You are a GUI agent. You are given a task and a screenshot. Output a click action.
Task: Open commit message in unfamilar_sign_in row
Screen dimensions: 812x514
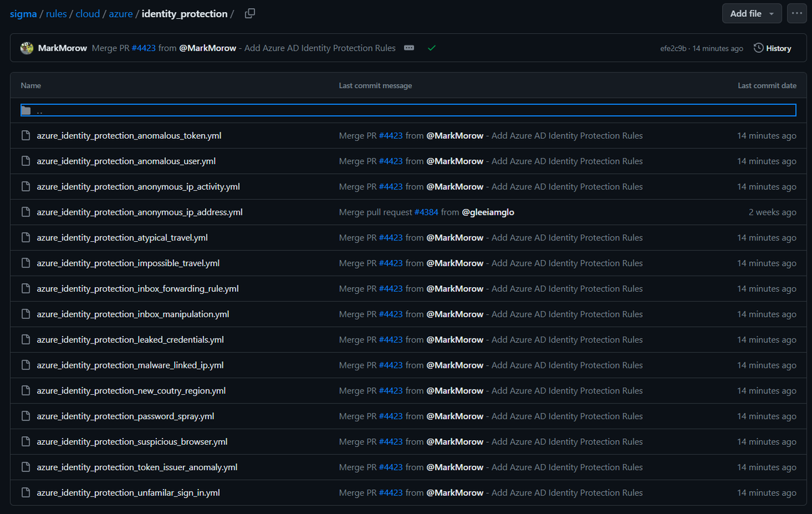(491, 492)
